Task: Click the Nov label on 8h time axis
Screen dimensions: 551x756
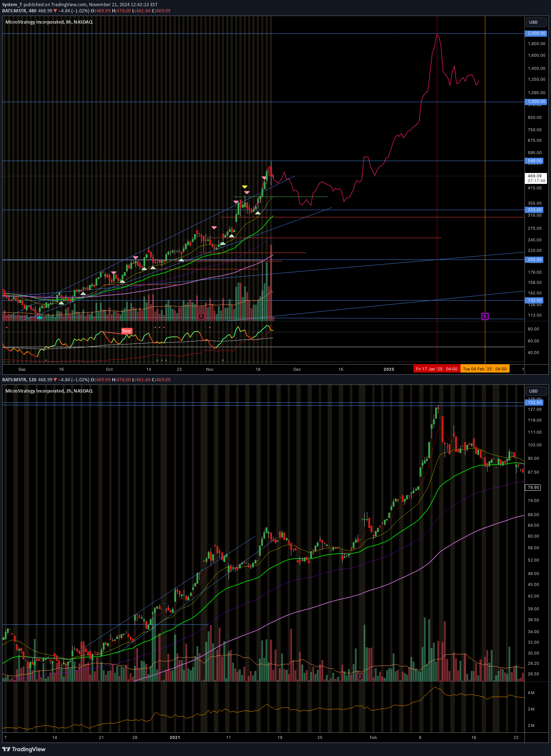Action: pyautogui.click(x=210, y=369)
